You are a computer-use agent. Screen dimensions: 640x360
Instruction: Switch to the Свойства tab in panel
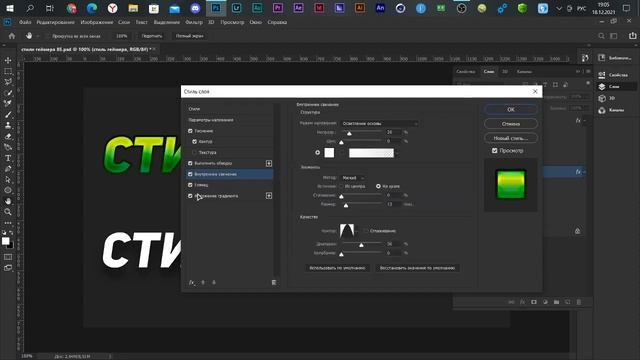pyautogui.click(x=466, y=71)
